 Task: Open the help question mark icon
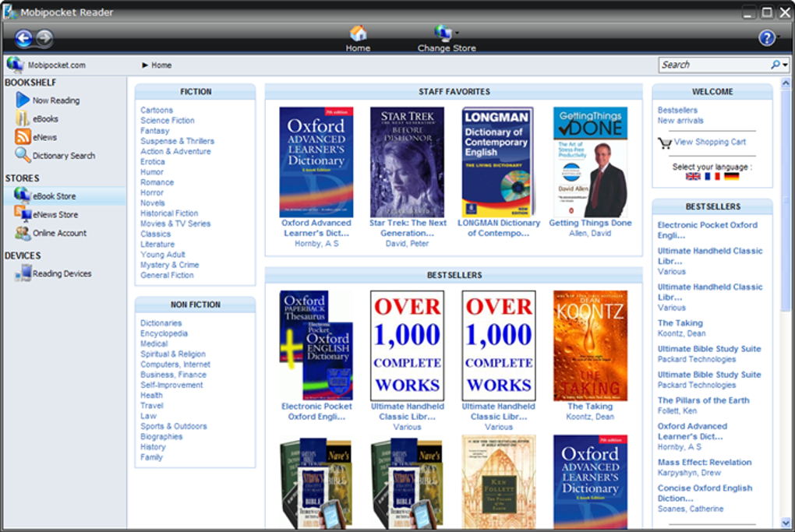tap(767, 38)
